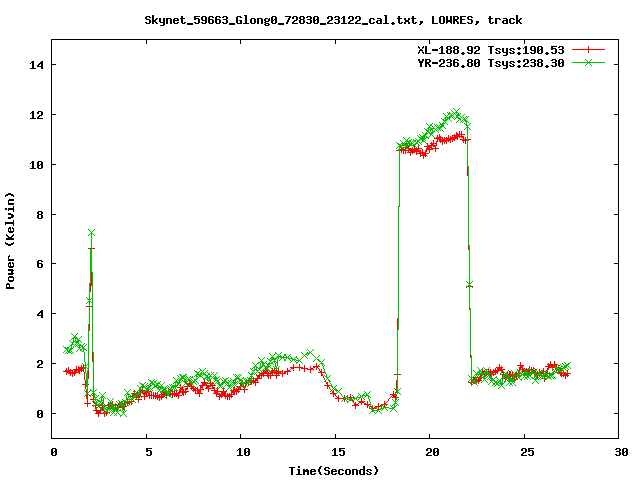Click the green falling-edge marker near 5 Kelvin
The image size is (640, 480).
pos(469,284)
